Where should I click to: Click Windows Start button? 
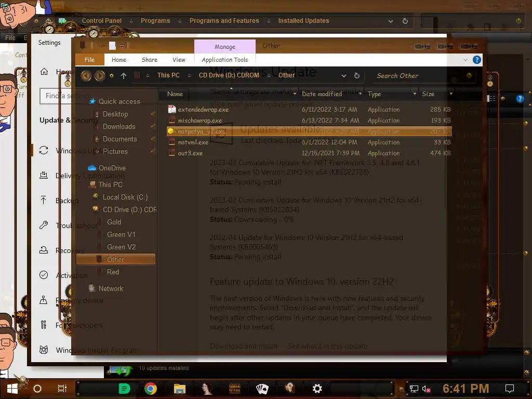click(x=12, y=389)
